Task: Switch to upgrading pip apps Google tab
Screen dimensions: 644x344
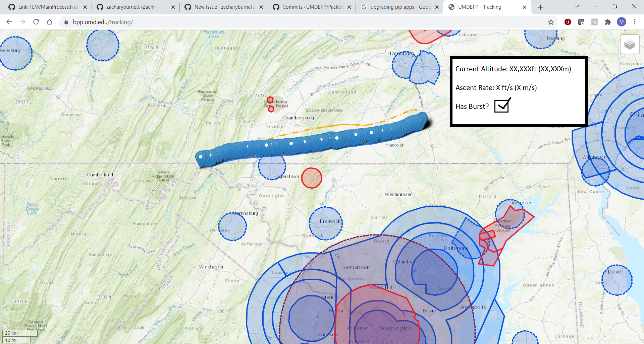Action: [x=400, y=7]
